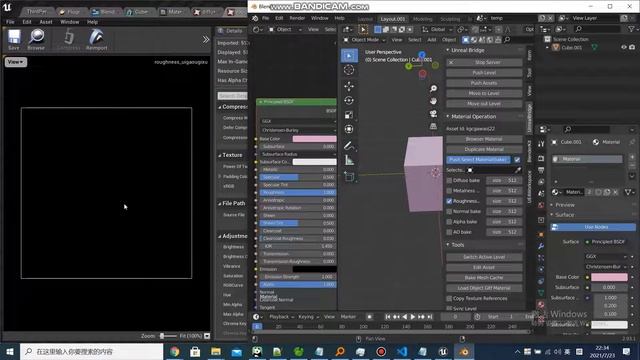Jump to timeline start button
This screenshot has width=640, height=360.
[388, 317]
